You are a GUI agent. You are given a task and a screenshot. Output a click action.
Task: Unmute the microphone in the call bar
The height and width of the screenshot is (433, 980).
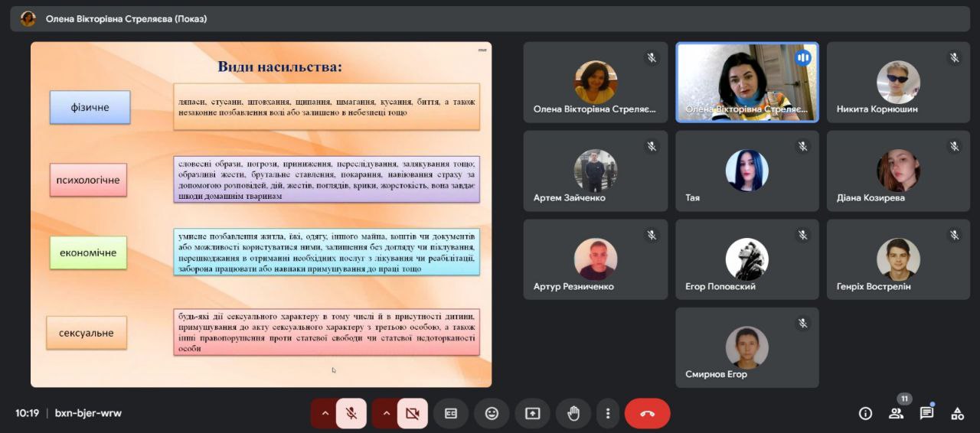click(351, 413)
